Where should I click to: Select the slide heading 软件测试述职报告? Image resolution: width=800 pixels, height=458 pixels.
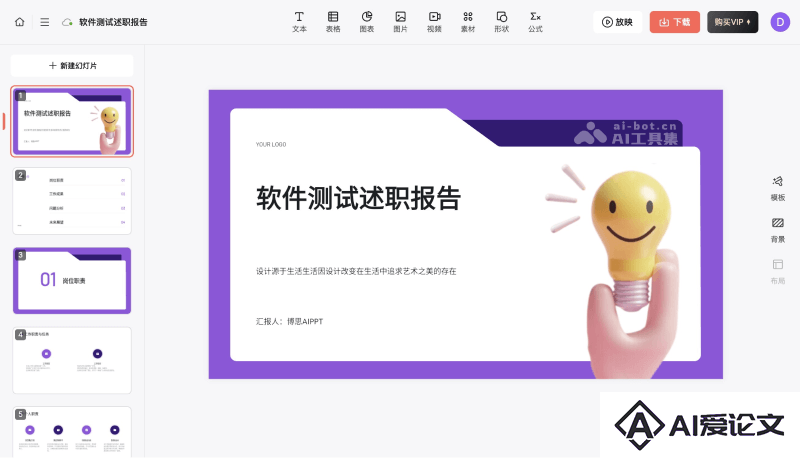[x=359, y=198]
